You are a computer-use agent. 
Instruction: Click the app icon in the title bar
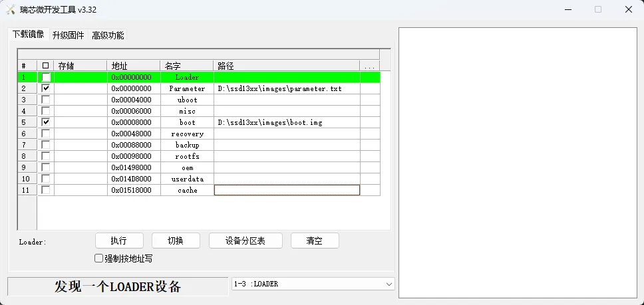tap(10, 9)
